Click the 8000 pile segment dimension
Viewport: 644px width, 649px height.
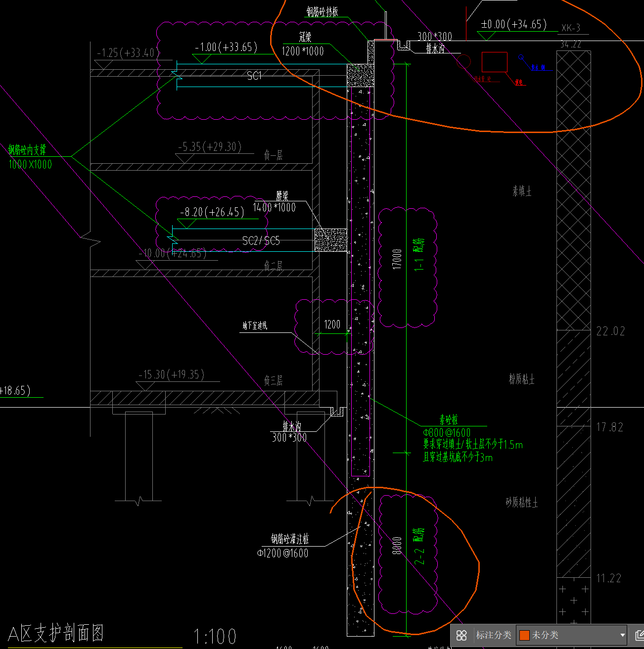point(397,545)
